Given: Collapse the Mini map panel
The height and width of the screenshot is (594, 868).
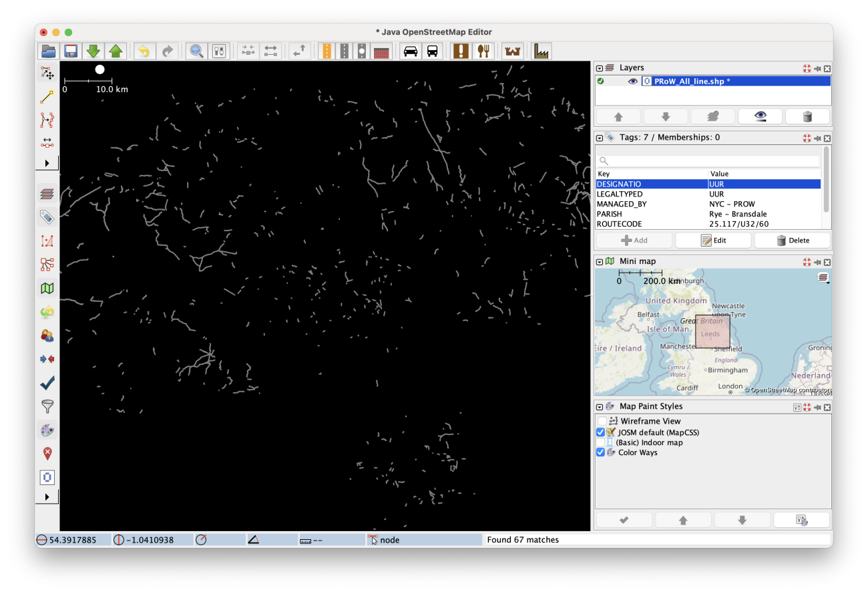Looking at the screenshot, I should [x=600, y=262].
